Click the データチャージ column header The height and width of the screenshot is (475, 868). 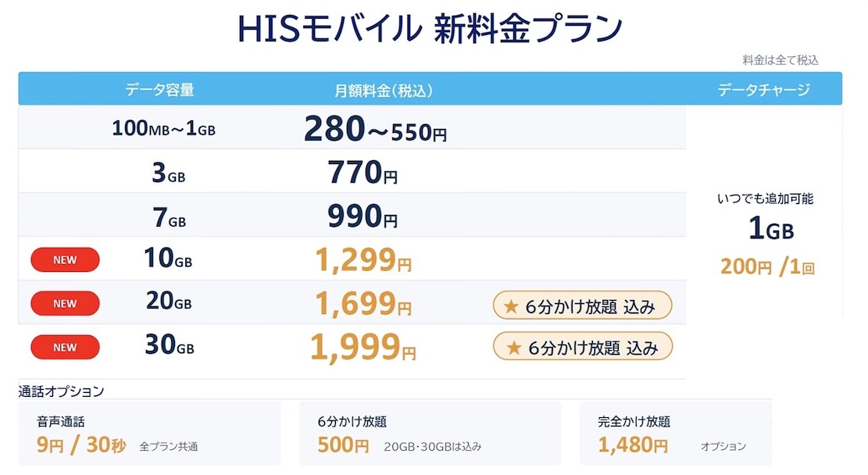click(764, 90)
